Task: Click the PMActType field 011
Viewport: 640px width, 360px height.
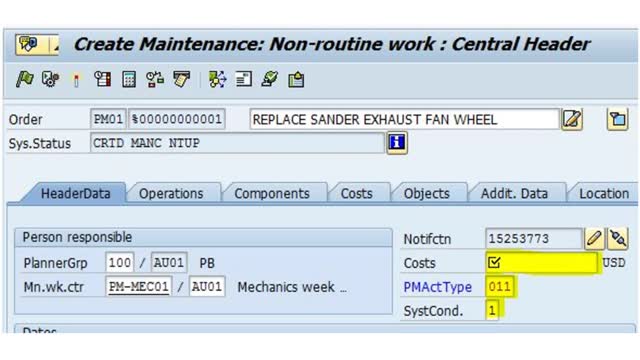Action: click(500, 287)
